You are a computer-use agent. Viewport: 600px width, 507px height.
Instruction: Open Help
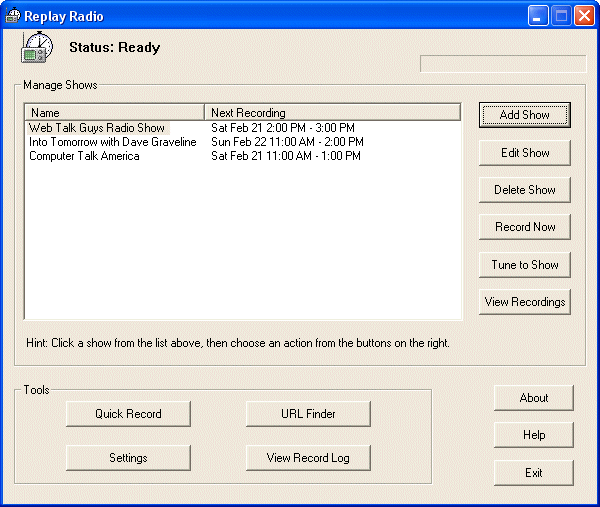(534, 435)
